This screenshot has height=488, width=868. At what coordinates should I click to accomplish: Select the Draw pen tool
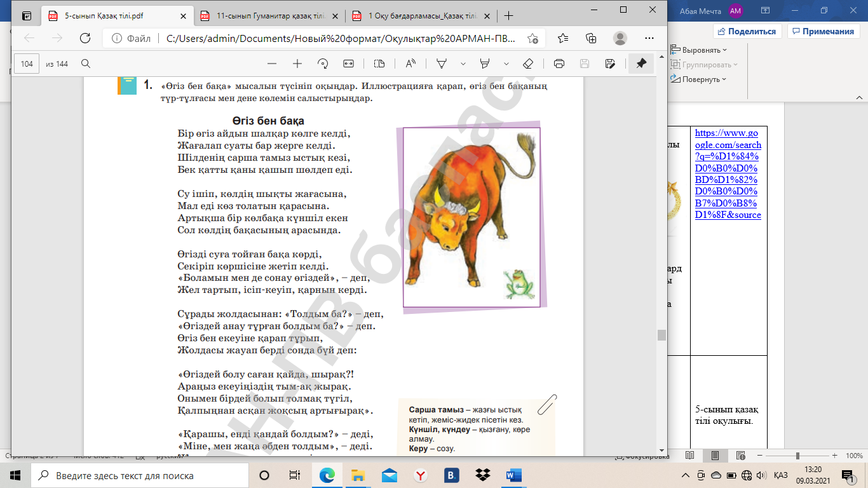click(x=441, y=64)
